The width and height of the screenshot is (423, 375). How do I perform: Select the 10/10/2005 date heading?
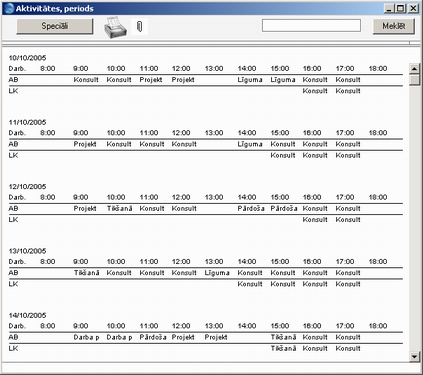pos(27,58)
